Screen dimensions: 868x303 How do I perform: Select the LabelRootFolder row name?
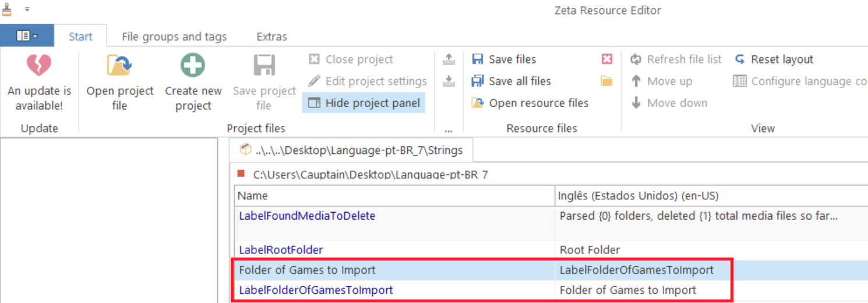click(281, 249)
